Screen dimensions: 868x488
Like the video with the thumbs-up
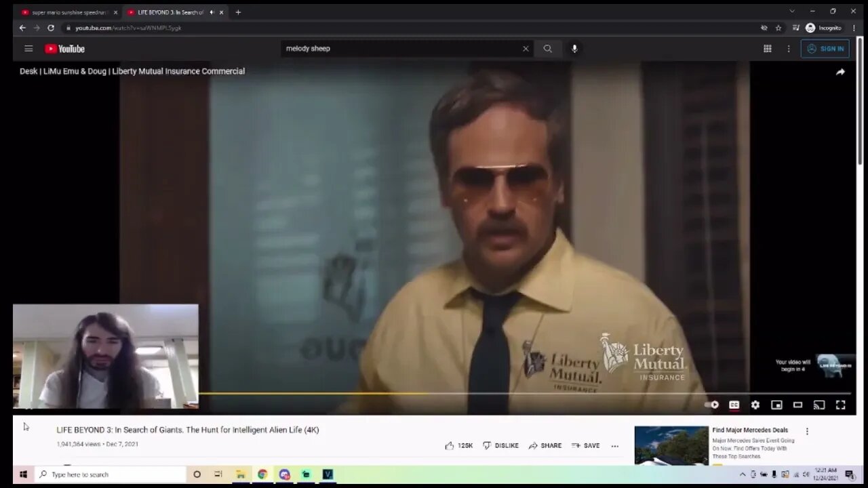point(458,445)
